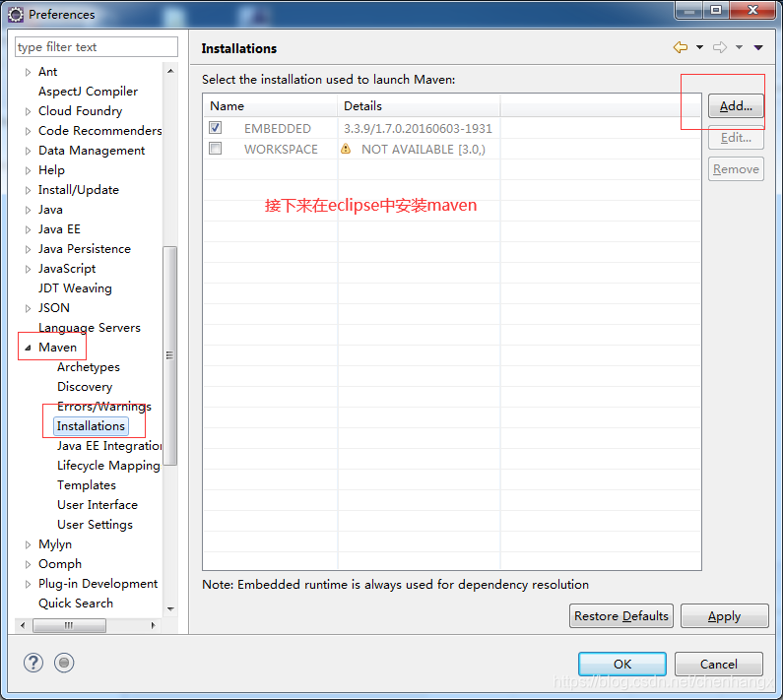
Task: Collapse the Maven tree node
Action: [28, 348]
